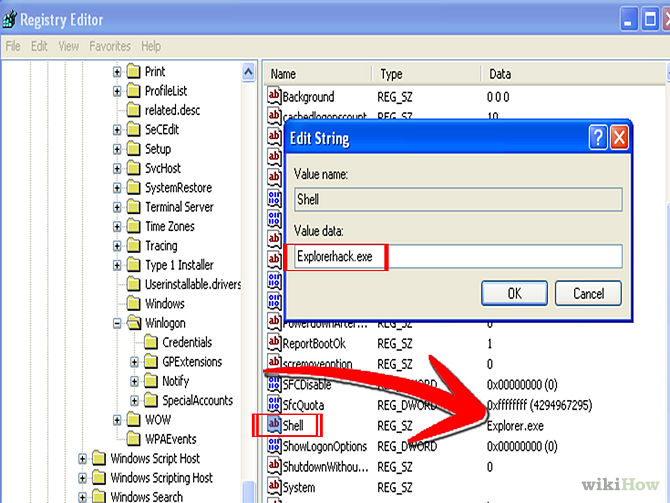The height and width of the screenshot is (503, 670).
Task: Click the ShutdownWithou... string value icon
Action: point(274,466)
